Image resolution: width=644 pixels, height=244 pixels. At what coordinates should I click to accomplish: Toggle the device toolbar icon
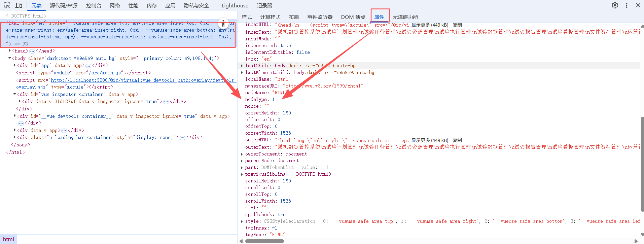[19, 5]
